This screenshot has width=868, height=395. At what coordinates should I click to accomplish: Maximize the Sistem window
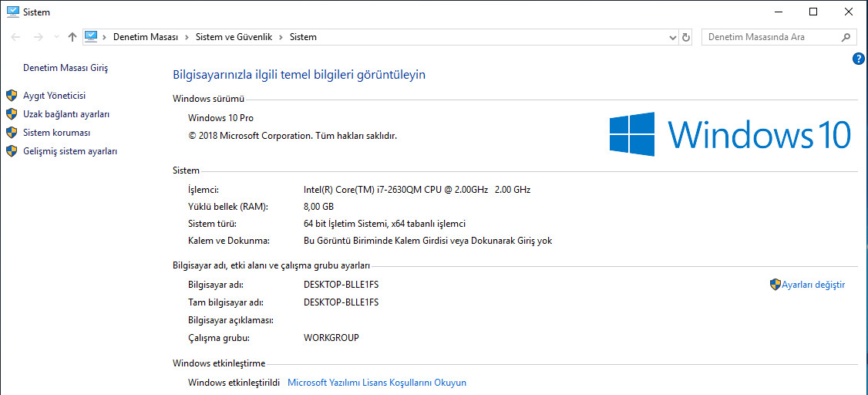[813, 12]
